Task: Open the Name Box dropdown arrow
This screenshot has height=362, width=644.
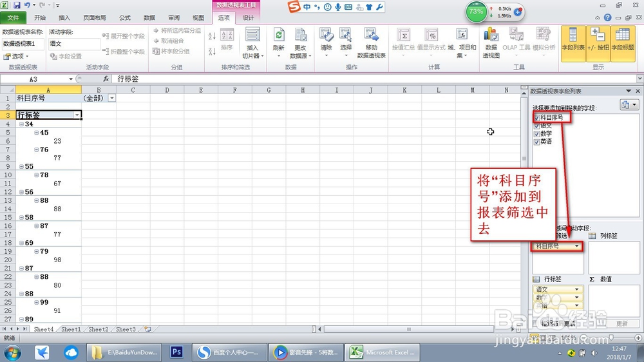Action: [x=71, y=79]
